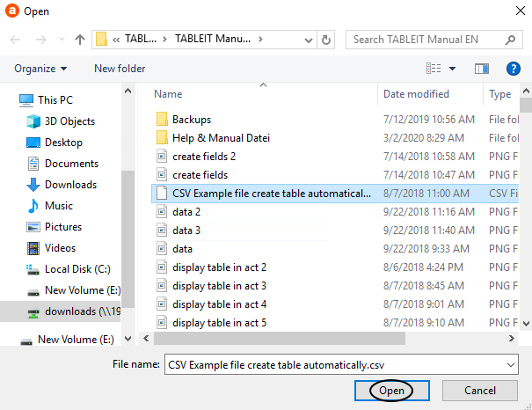
Task: Sort by Date modified column header
Action: 416,94
